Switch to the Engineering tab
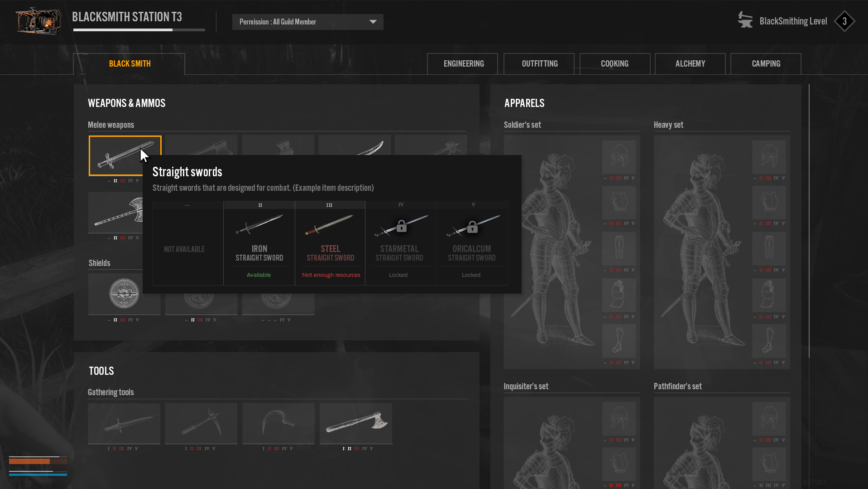Viewport: 868px width, 489px height. (x=462, y=64)
